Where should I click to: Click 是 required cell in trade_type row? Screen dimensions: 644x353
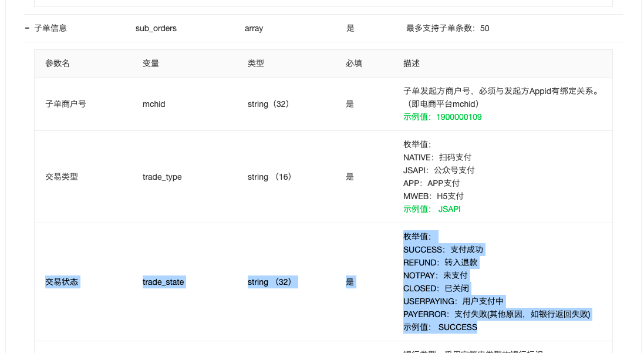350,177
